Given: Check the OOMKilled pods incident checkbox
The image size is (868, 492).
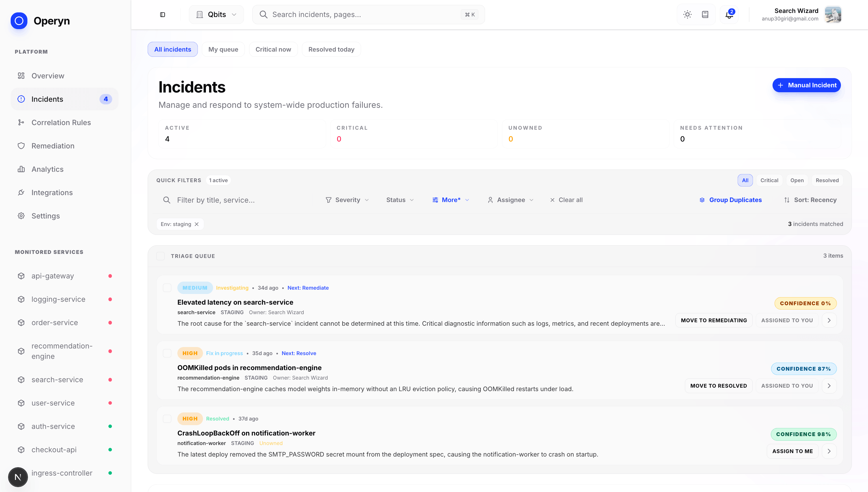Looking at the screenshot, I should point(167,353).
